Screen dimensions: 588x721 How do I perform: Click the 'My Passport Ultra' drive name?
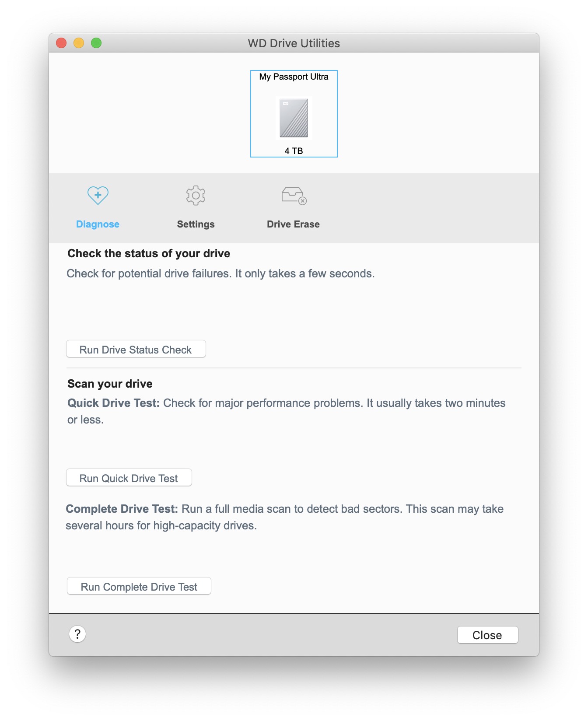tap(294, 77)
